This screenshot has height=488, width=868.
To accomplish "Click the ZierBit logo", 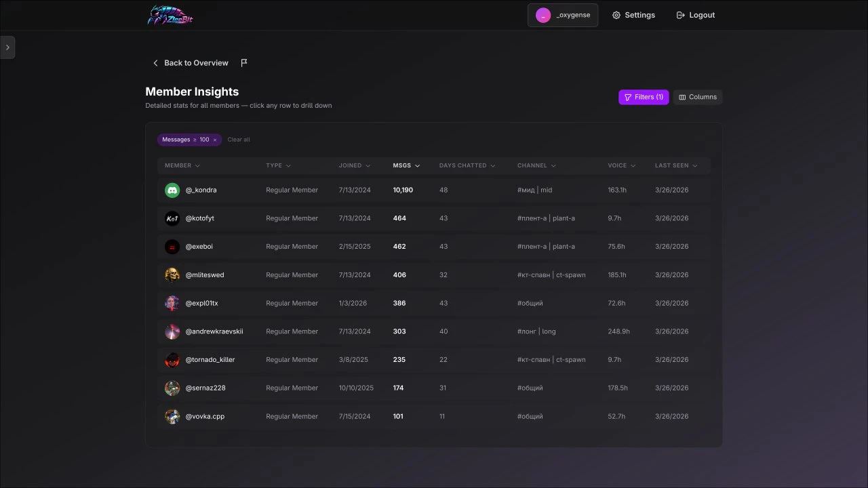I will [x=170, y=15].
